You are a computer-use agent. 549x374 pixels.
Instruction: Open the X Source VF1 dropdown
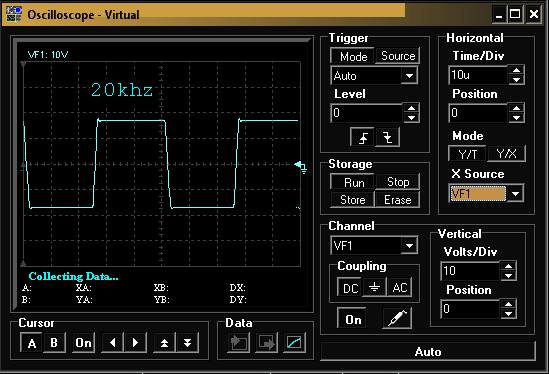[x=515, y=193]
